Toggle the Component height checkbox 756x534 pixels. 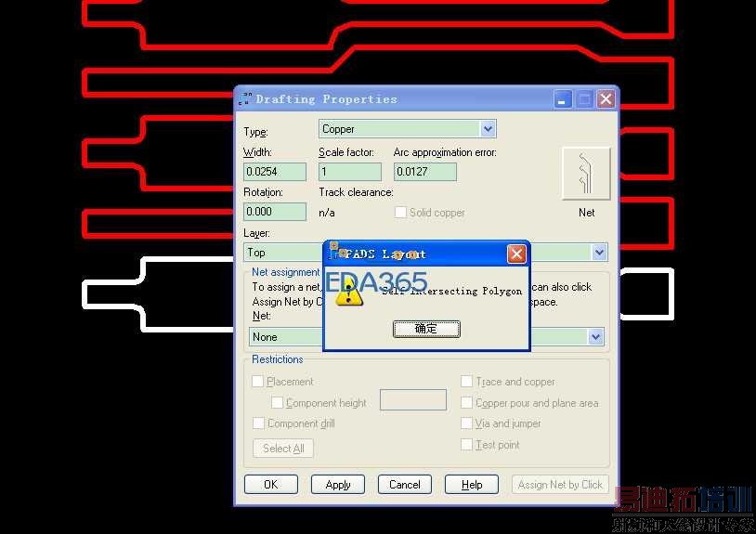click(278, 402)
